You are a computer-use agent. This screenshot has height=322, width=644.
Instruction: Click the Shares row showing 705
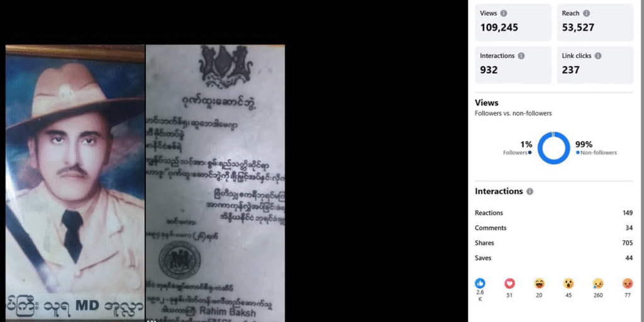553,243
